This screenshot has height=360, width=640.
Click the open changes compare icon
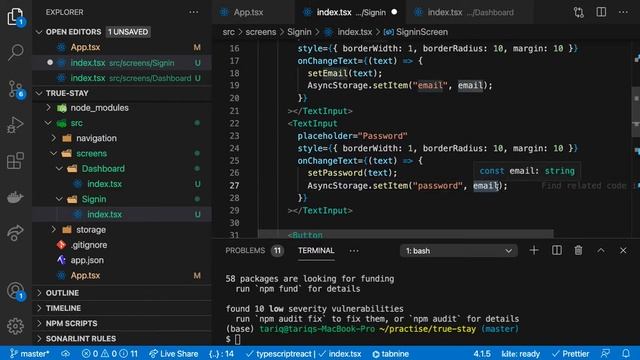[578, 12]
